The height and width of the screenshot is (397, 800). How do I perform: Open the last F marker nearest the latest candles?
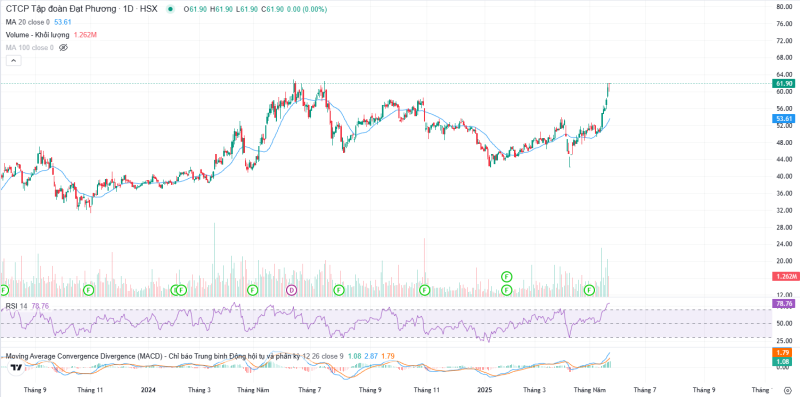tap(589, 290)
